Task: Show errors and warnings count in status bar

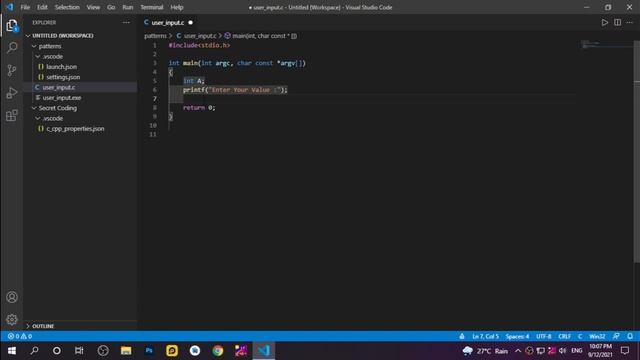Action: pos(20,336)
